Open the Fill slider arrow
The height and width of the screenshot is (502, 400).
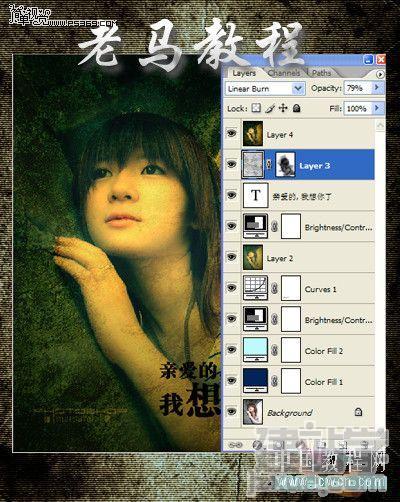pyautogui.click(x=377, y=108)
